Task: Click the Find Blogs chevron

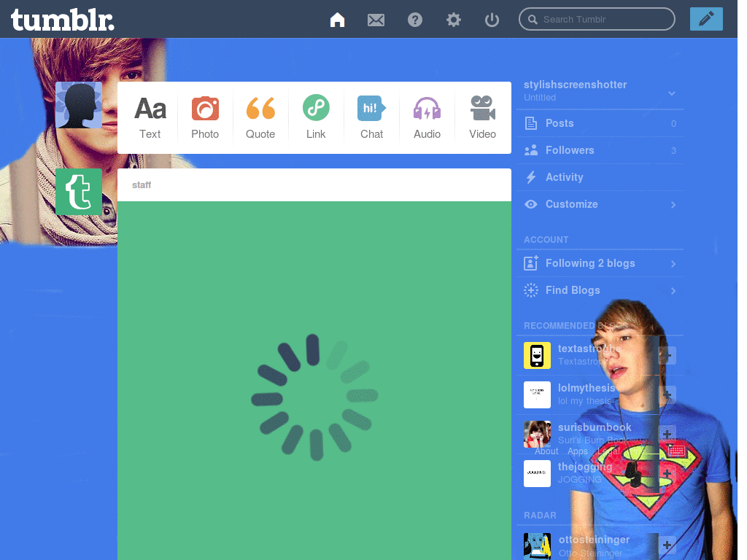Action: tap(673, 291)
